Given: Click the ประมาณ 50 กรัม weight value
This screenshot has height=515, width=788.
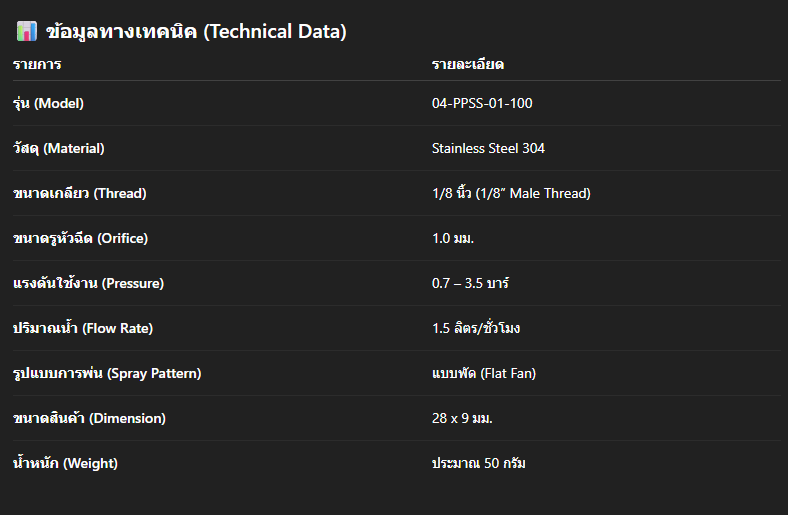Looking at the screenshot, I should (x=479, y=463).
